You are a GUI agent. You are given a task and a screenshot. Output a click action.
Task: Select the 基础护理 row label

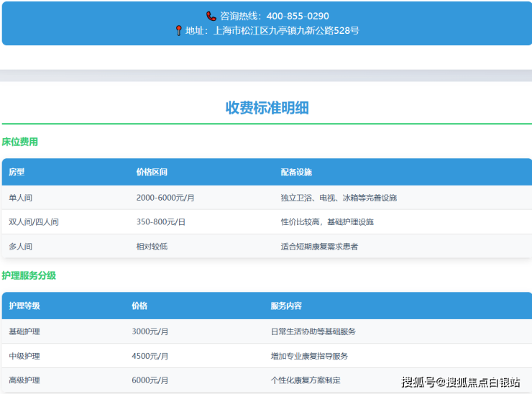click(x=24, y=331)
